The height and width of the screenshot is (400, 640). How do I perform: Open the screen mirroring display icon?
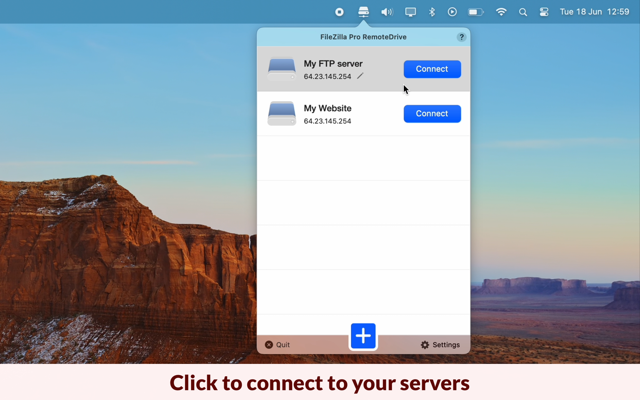[411, 12]
